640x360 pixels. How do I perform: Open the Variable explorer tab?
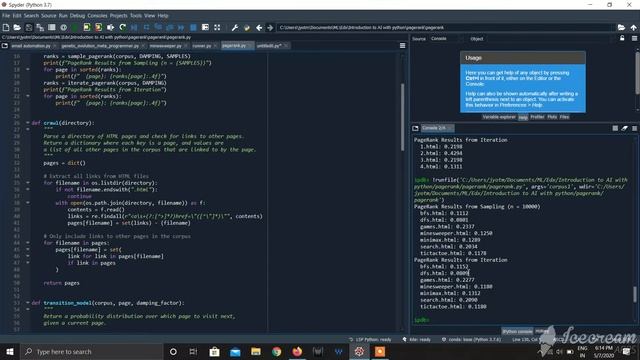click(499, 117)
